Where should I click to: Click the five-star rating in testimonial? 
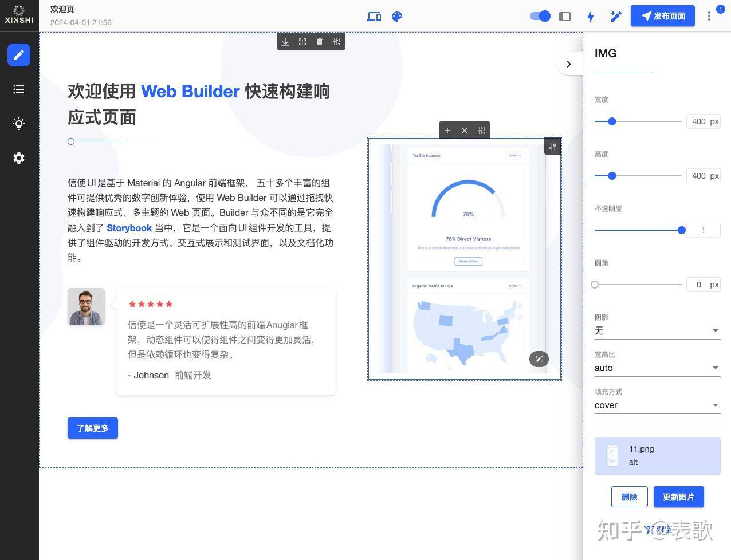(151, 304)
